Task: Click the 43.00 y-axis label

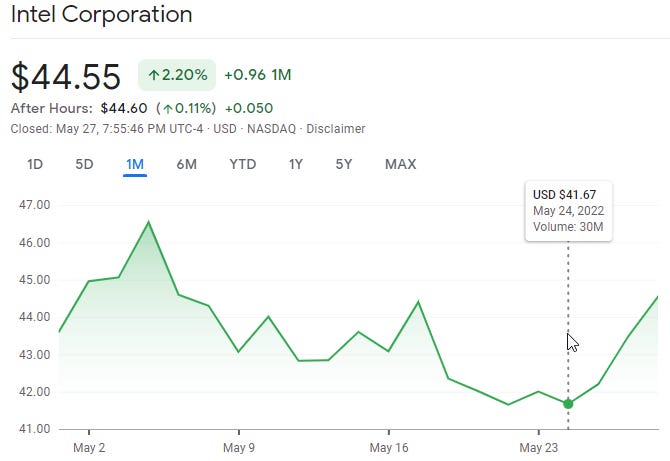Action: pyautogui.click(x=35, y=354)
